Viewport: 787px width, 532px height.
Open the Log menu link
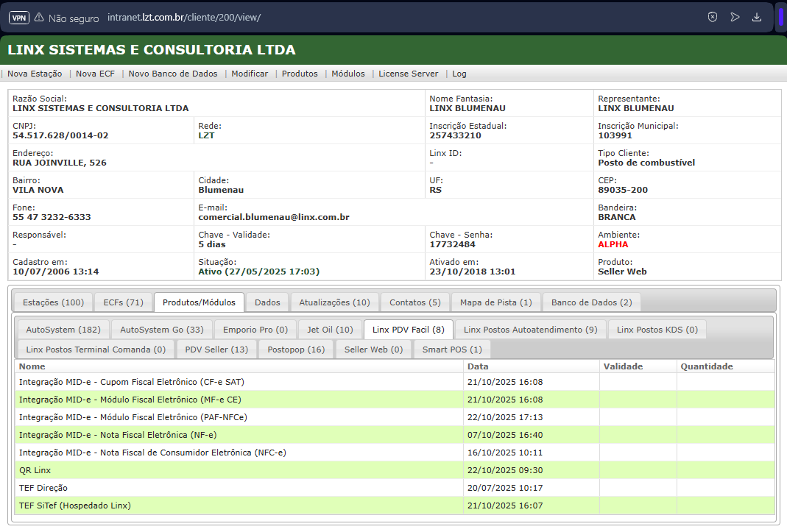459,74
